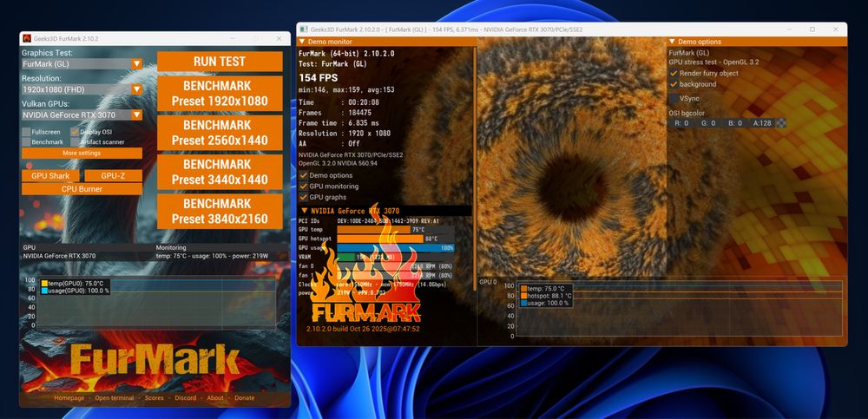Toggle the background checkbox in Demo options

tap(674, 84)
